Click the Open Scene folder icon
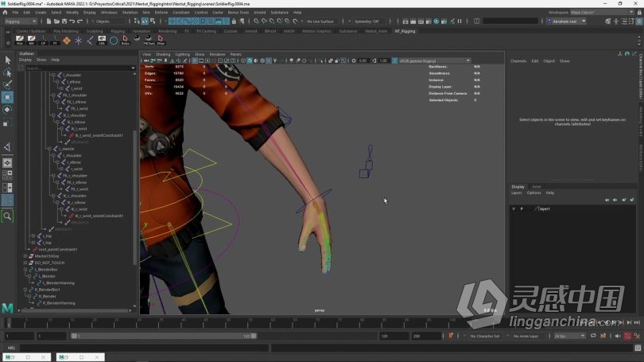 [x=56, y=21]
